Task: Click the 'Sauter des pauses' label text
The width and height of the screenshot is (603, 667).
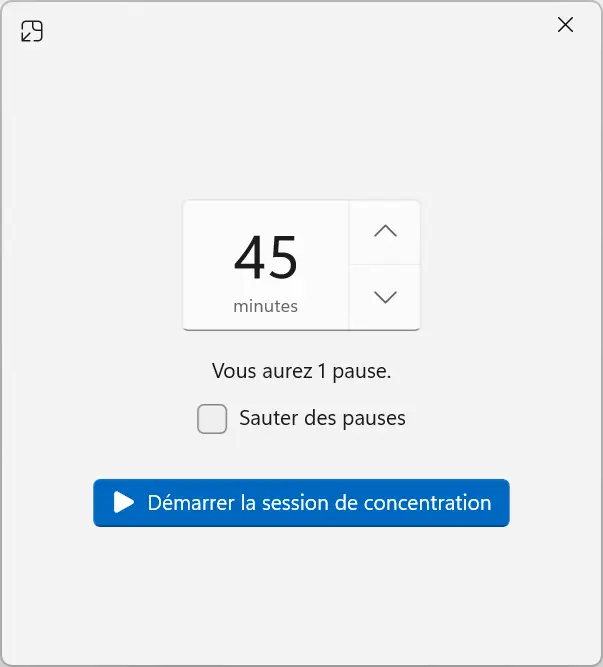Action: (322, 418)
